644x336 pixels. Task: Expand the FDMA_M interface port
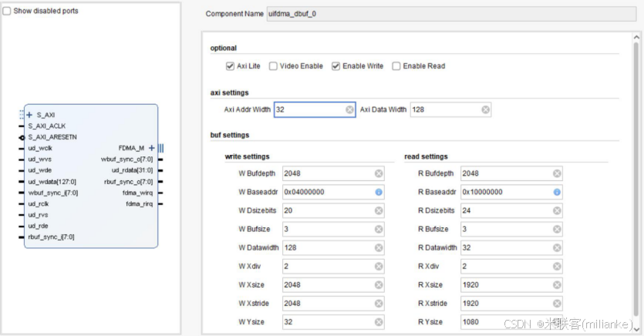152,148
